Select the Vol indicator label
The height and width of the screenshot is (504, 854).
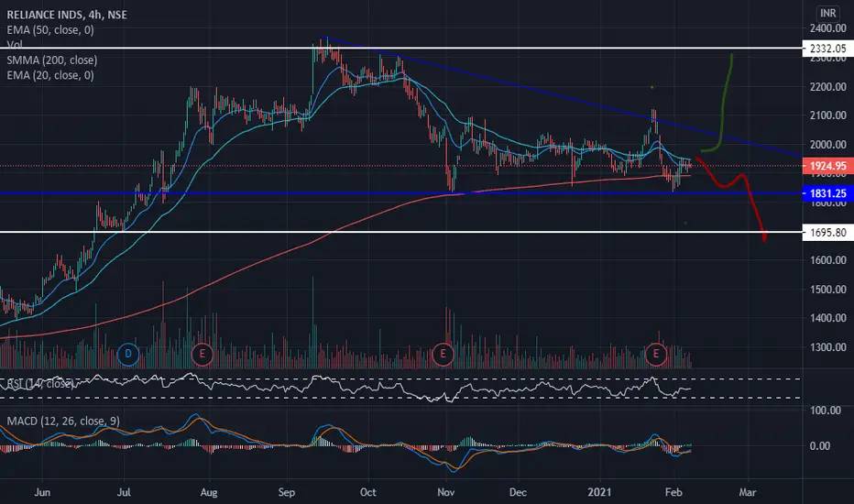click(15, 45)
